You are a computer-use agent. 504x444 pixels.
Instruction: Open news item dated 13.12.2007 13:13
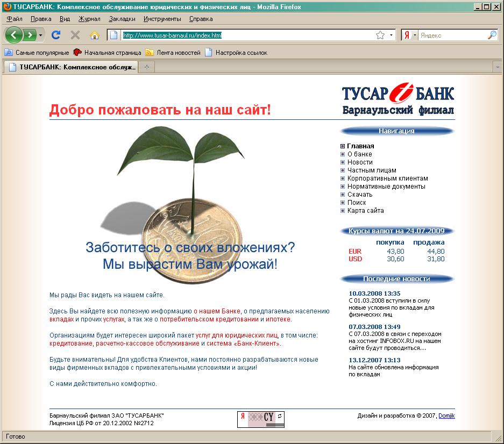coord(374,360)
